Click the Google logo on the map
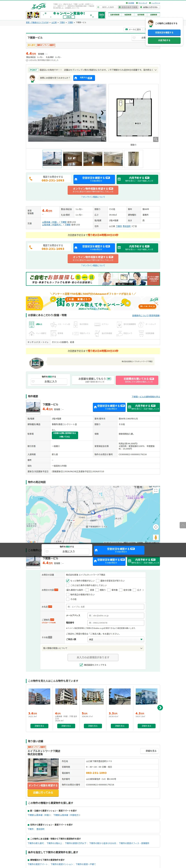 pyautogui.click(x=31, y=542)
